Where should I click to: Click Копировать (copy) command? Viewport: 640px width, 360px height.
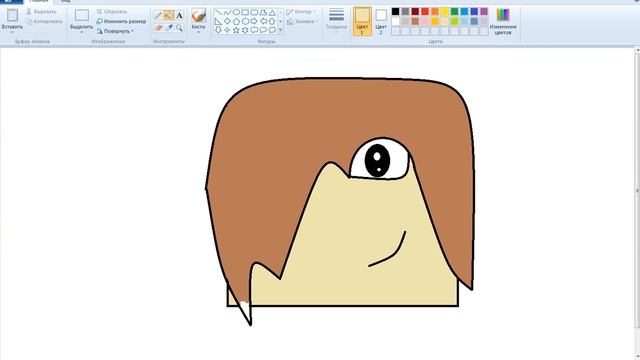point(44,21)
